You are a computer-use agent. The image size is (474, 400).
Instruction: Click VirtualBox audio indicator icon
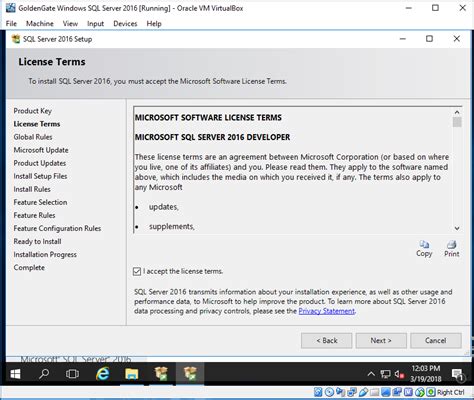tap(340, 392)
